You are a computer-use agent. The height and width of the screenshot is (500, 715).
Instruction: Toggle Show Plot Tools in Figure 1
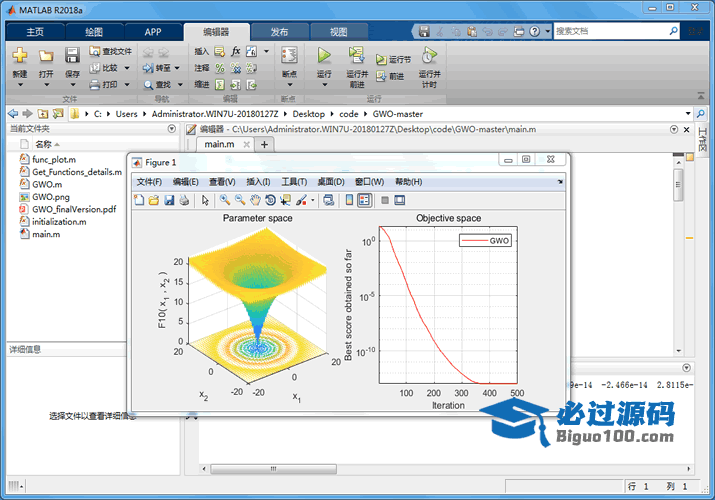pyautogui.click(x=399, y=200)
